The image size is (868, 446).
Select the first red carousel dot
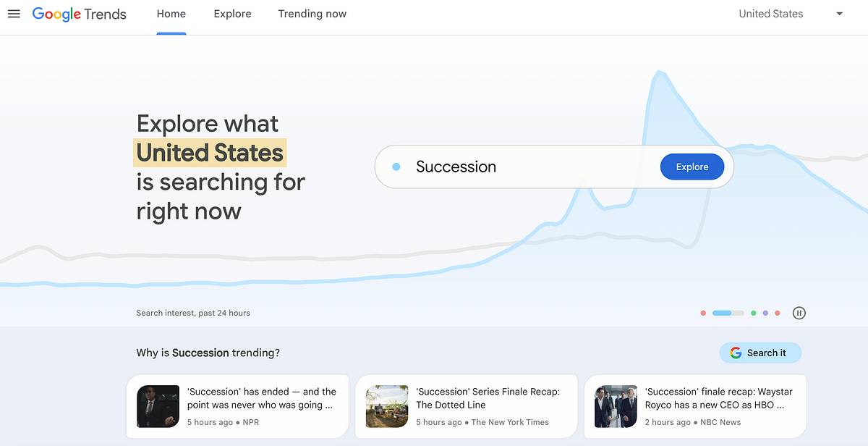703,313
